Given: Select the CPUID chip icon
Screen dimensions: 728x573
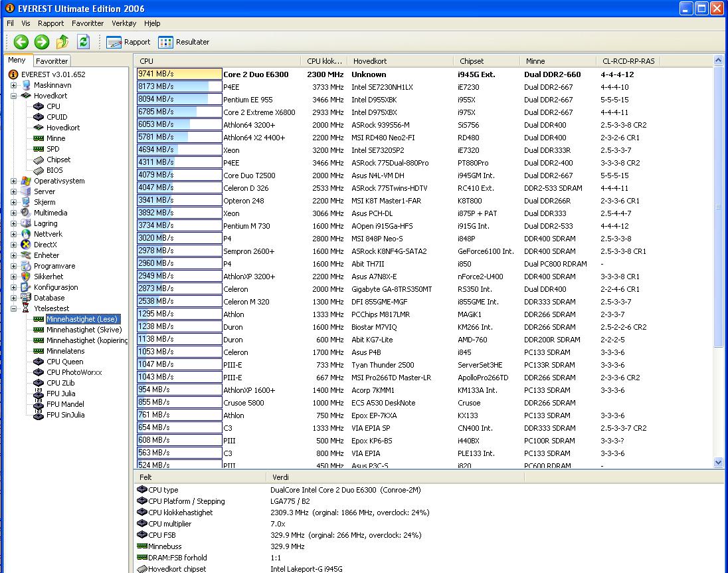Looking at the screenshot, I should (x=39, y=117).
